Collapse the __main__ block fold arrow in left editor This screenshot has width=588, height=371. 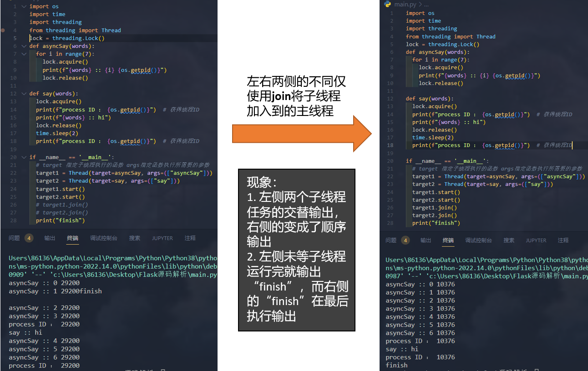pyautogui.click(x=24, y=157)
